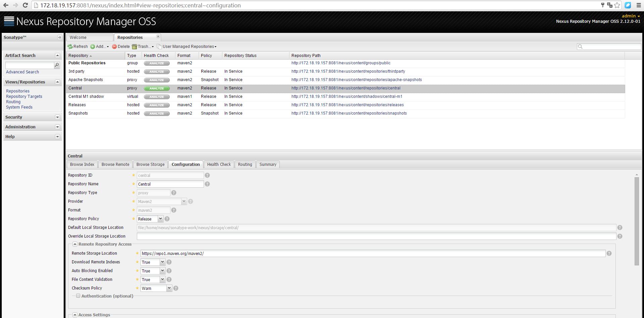Open the Health Check tab
Screen dimensions: 644x318
point(219,165)
